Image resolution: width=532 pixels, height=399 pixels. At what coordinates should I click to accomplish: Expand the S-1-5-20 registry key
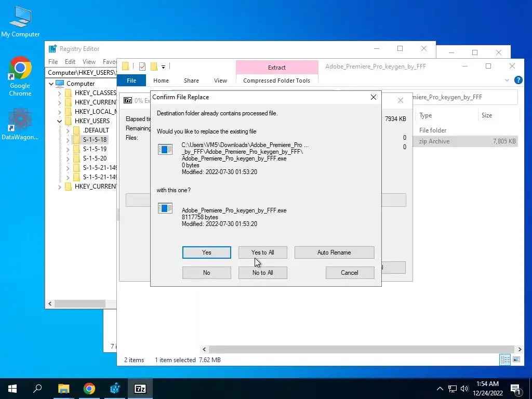point(68,158)
